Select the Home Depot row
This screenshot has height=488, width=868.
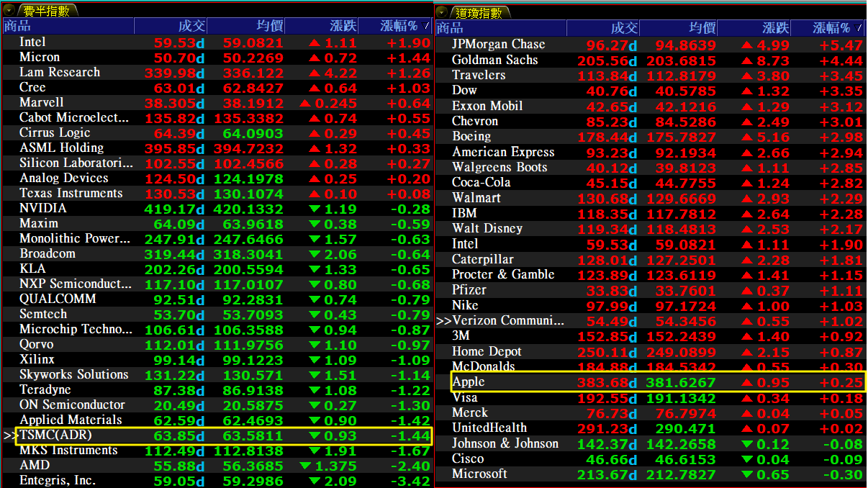(x=650, y=352)
